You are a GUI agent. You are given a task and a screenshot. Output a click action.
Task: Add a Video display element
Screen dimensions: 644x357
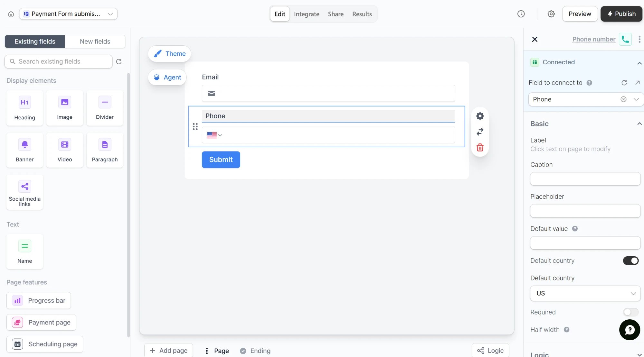pyautogui.click(x=65, y=150)
